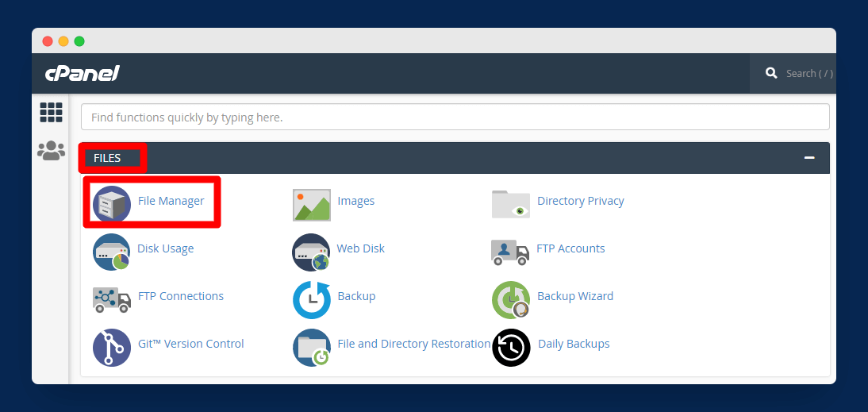868x412 pixels.
Task: Open the Directory Privacy link text
Action: click(580, 201)
